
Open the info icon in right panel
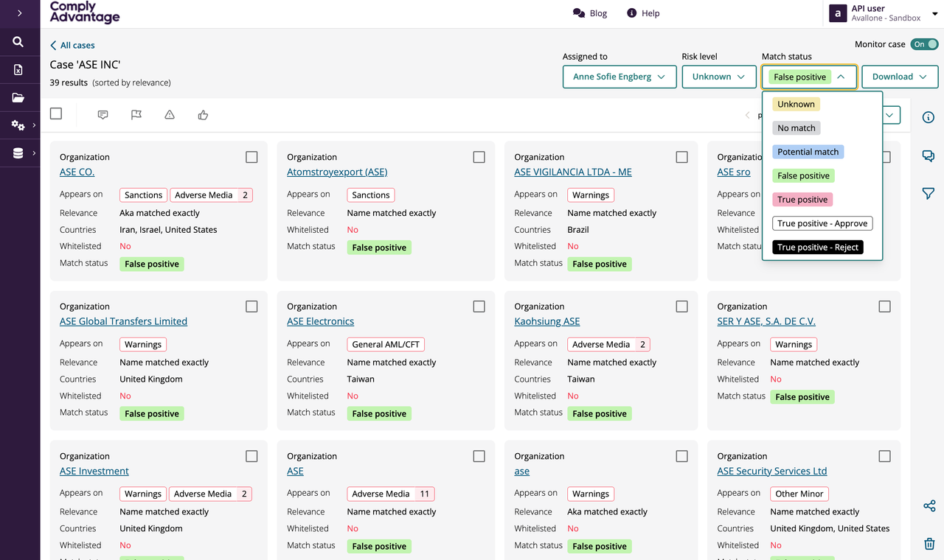coord(929,117)
